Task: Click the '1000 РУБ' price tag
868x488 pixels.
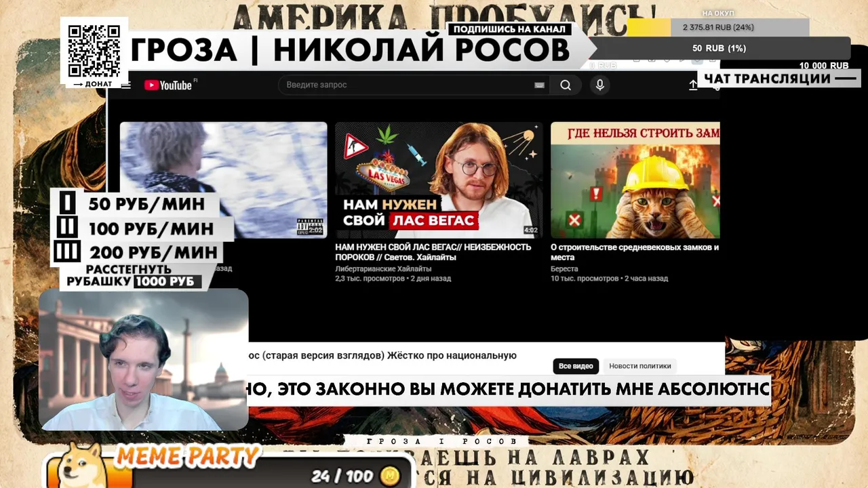Action: [167, 282]
